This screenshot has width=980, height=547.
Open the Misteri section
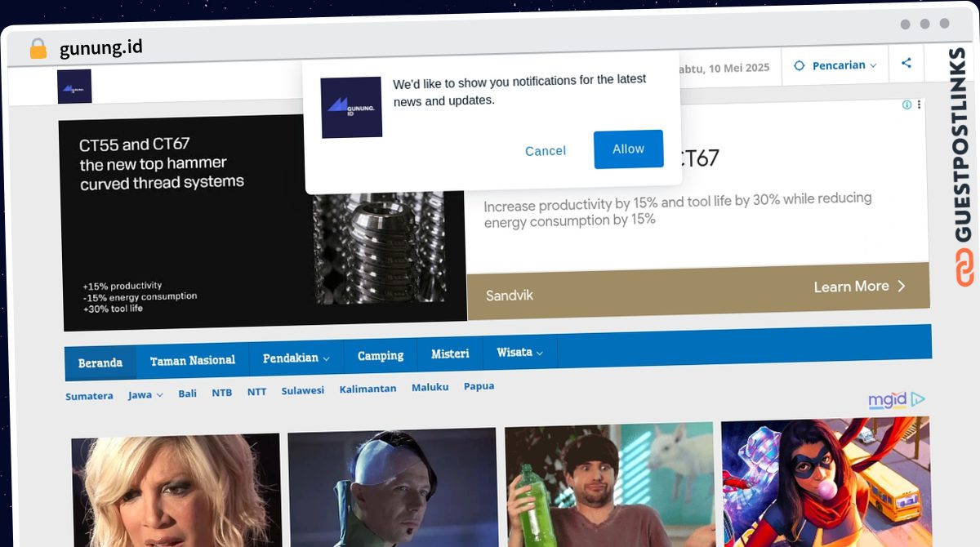click(450, 354)
